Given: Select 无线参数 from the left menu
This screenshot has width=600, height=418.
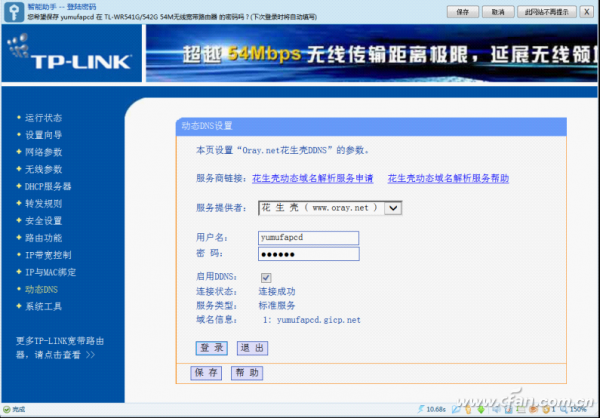Looking at the screenshot, I should click(x=43, y=169).
